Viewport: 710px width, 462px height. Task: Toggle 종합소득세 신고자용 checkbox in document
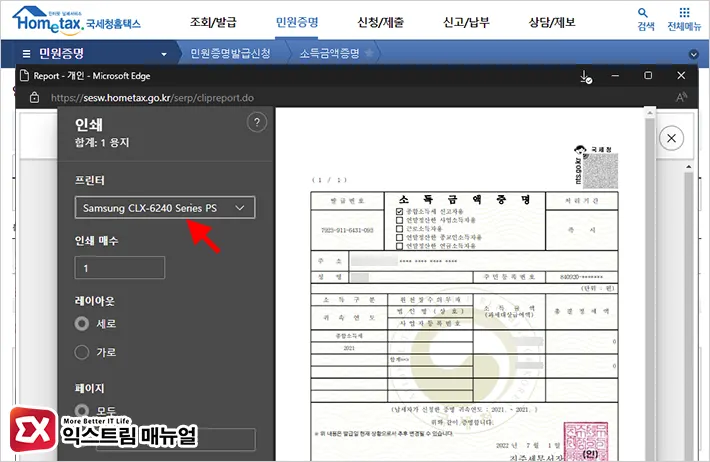point(399,212)
